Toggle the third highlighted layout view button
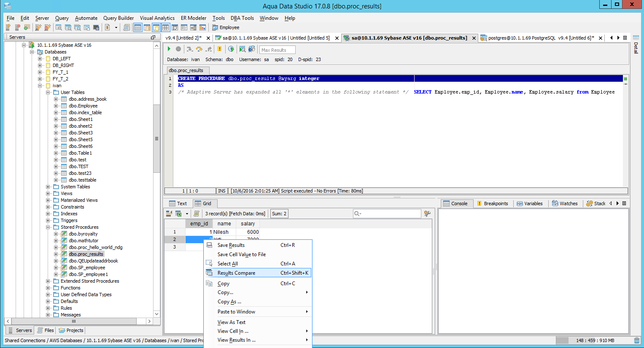Viewport: 644px width, 348px height. point(156,27)
